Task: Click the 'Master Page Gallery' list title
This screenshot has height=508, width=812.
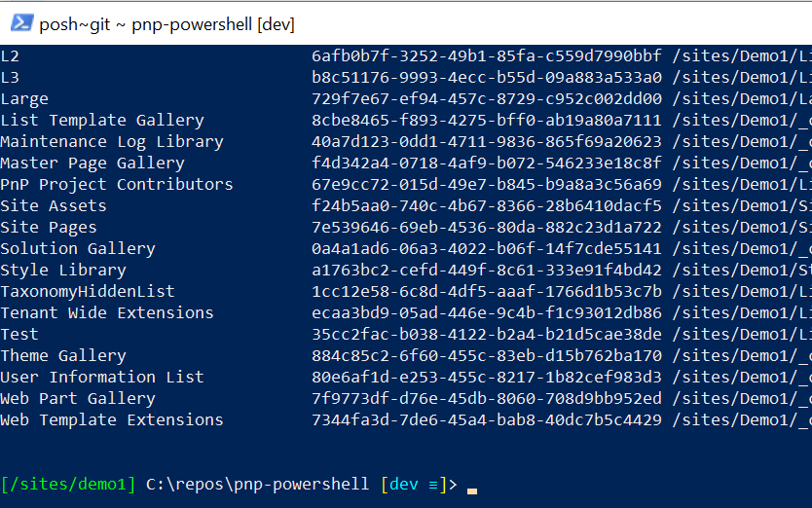Action: 92,163
